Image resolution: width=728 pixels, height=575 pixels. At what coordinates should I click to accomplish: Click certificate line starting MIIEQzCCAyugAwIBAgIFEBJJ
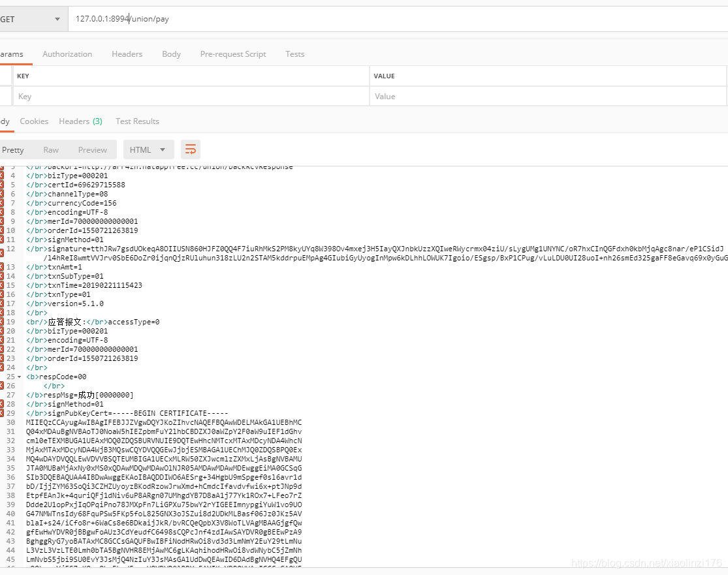164,422
